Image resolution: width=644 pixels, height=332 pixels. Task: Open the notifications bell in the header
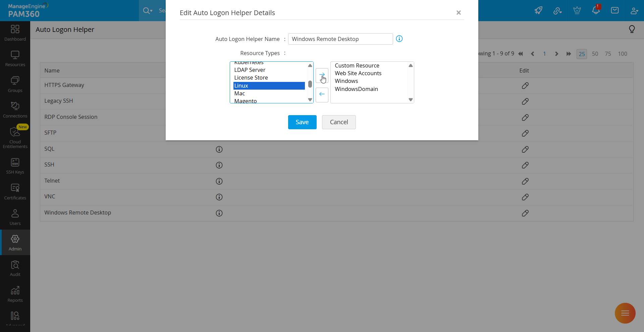pyautogui.click(x=596, y=10)
